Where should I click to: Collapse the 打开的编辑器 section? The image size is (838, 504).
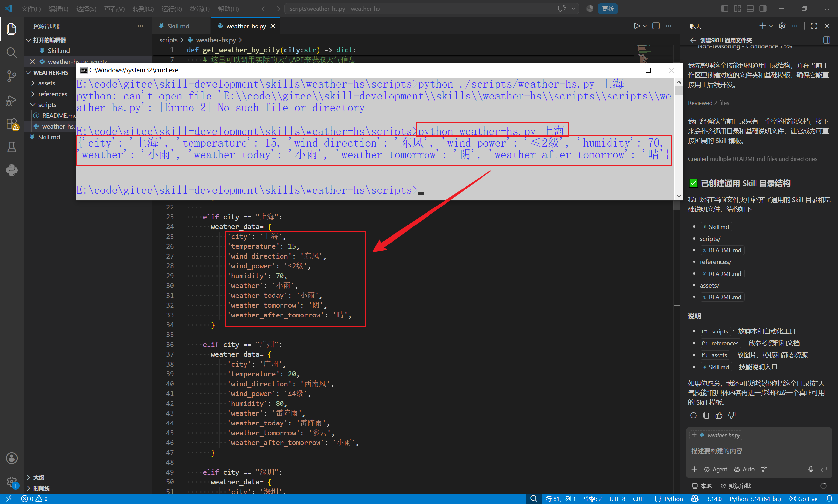coord(28,40)
